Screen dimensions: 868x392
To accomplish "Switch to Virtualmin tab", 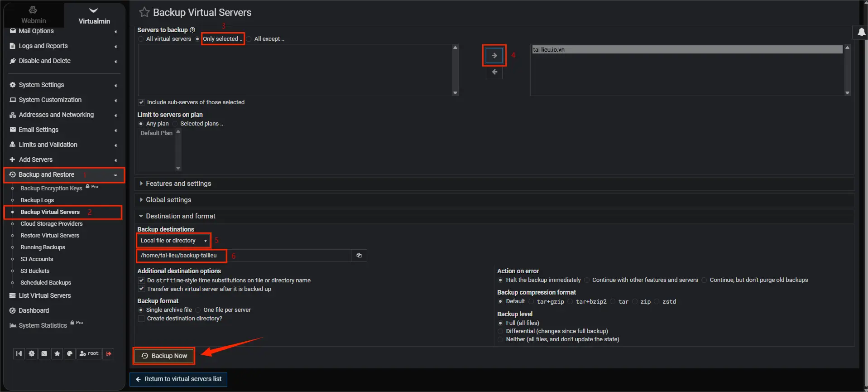I will click(x=94, y=15).
